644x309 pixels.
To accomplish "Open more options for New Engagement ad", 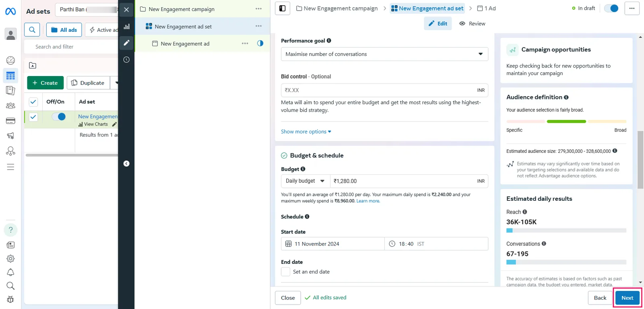I will point(245,43).
